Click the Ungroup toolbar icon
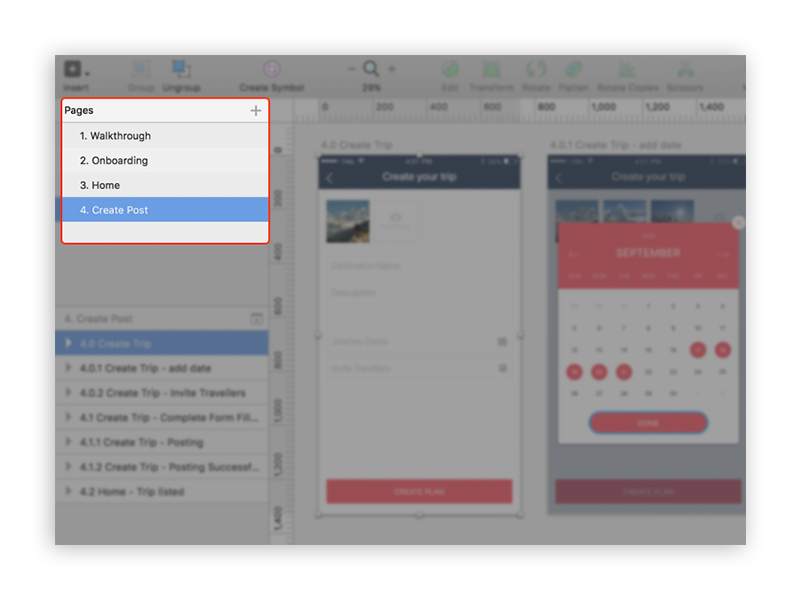Screen dimensions: 800x600 coord(181,69)
